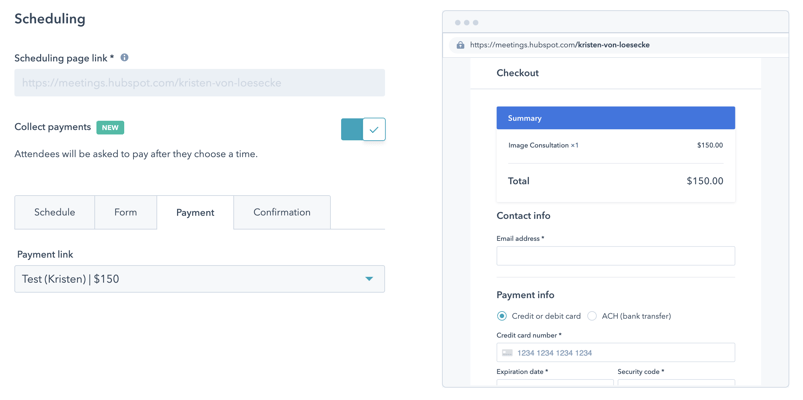Open the Payment link dropdown arrow
Viewport: 803px width, 400px height.
369,279
